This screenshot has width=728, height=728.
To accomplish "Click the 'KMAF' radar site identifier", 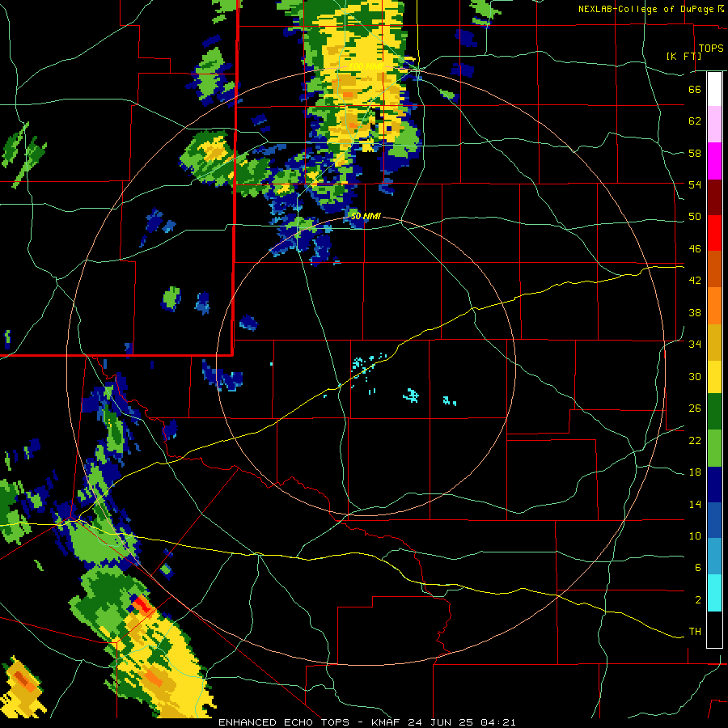I will (x=387, y=722).
